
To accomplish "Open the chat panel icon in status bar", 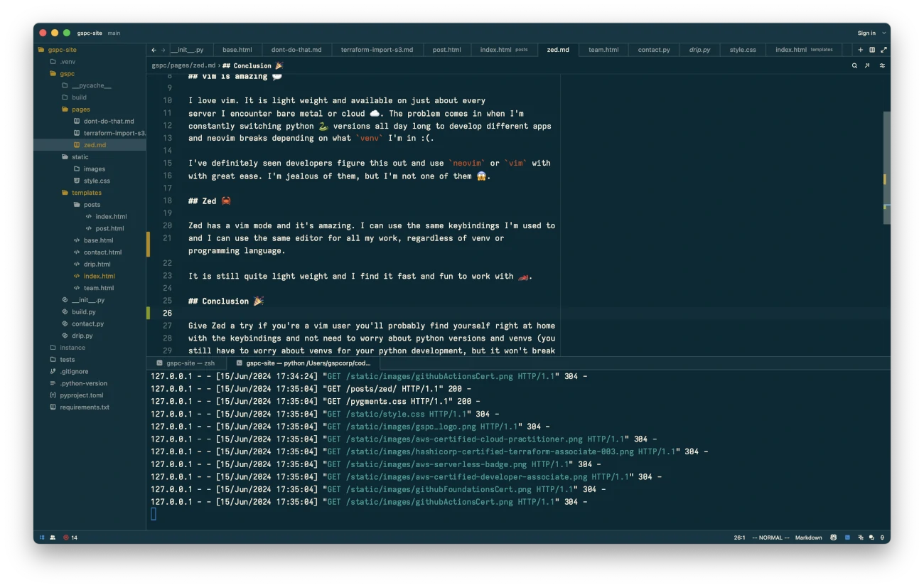I will (871, 538).
